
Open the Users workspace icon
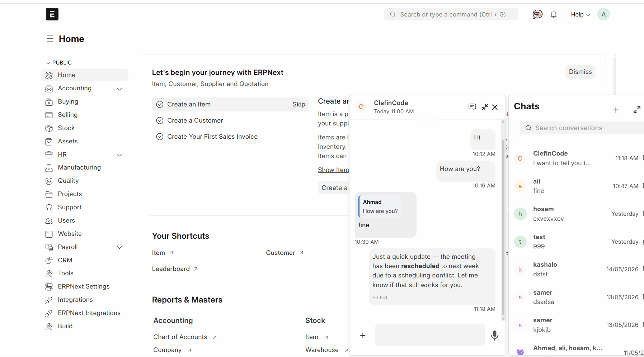point(49,221)
